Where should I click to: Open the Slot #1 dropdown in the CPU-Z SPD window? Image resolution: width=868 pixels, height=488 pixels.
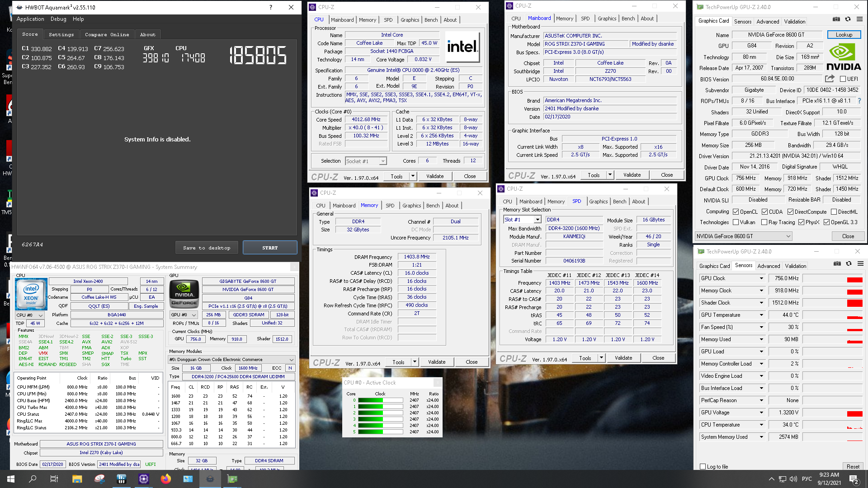522,220
